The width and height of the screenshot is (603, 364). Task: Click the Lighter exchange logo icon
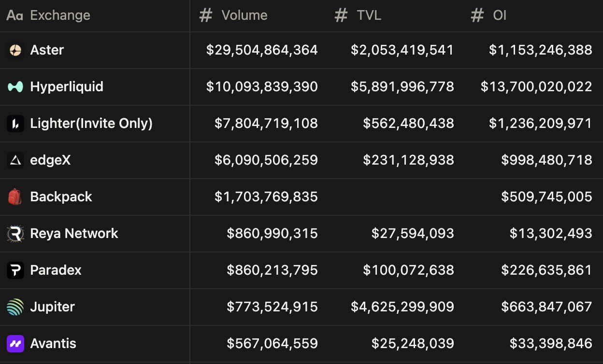point(15,124)
